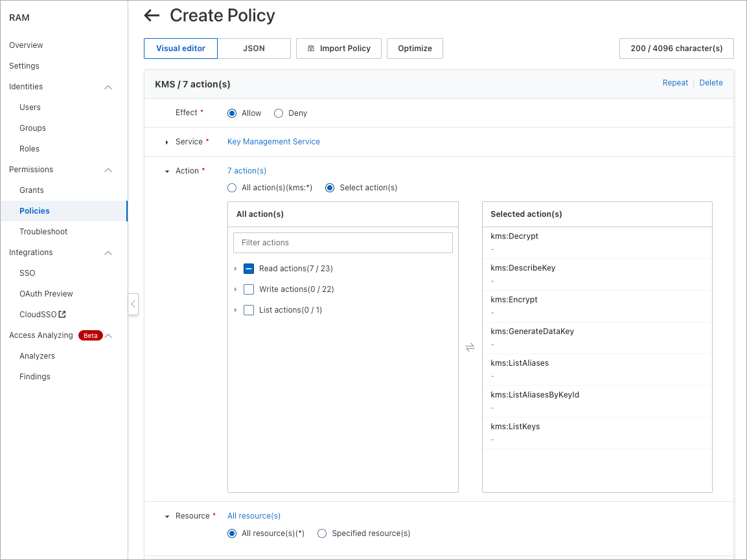
Task: Collapse the sidebar with the handle arrow
Action: point(133,304)
